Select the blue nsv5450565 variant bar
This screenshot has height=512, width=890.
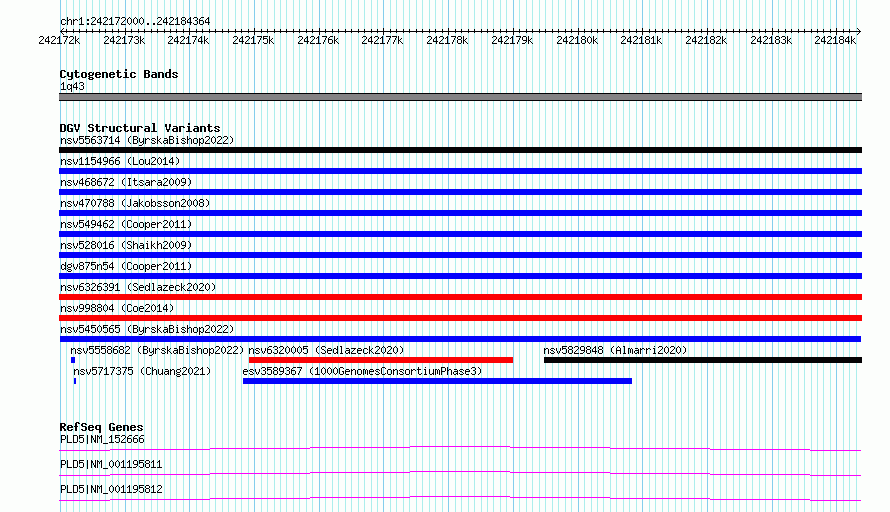[x=460, y=339]
